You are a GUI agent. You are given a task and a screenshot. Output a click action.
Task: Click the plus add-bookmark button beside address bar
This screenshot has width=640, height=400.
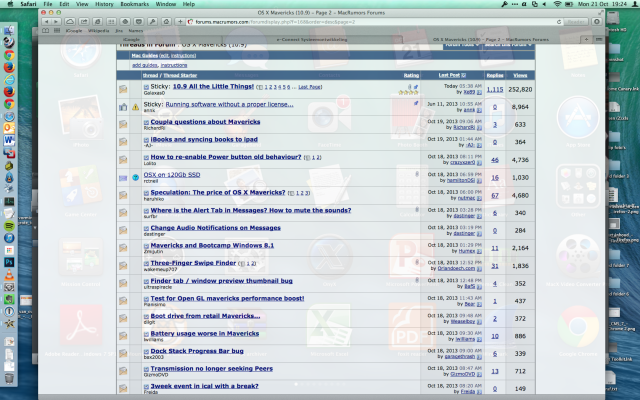tap(180, 22)
